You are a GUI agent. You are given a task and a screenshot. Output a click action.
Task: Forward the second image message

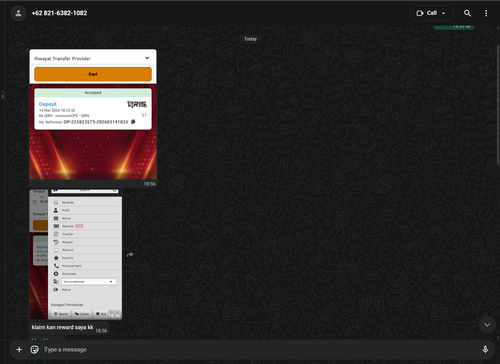pyautogui.click(x=130, y=255)
